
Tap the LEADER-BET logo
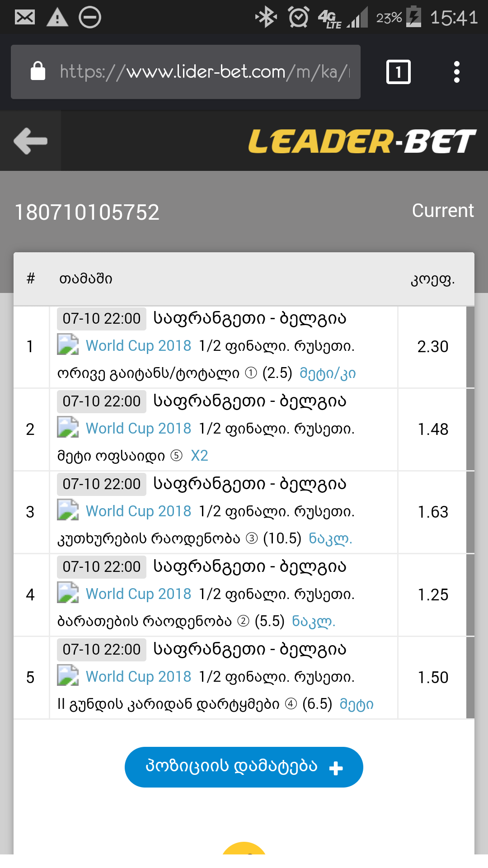pos(362,141)
